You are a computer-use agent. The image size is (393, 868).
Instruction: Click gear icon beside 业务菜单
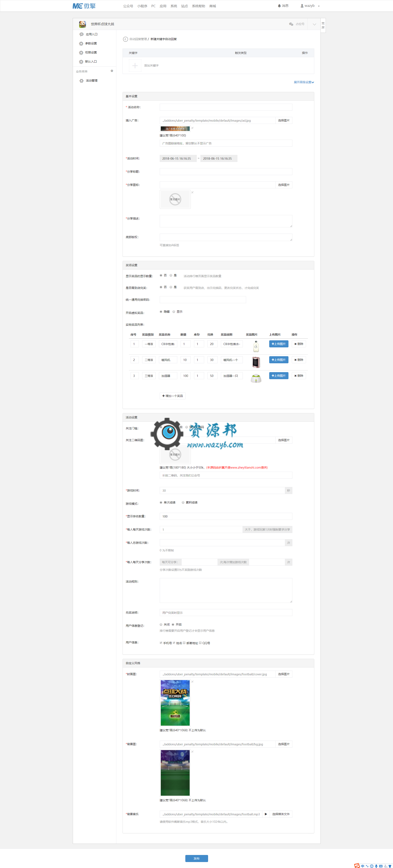pos(112,71)
